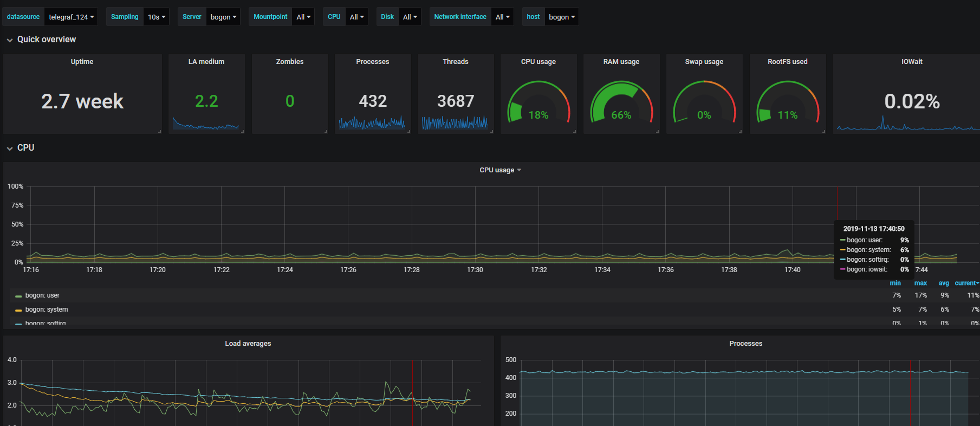Image resolution: width=980 pixels, height=426 pixels.
Task: Sort legend by current column
Action: click(966, 283)
